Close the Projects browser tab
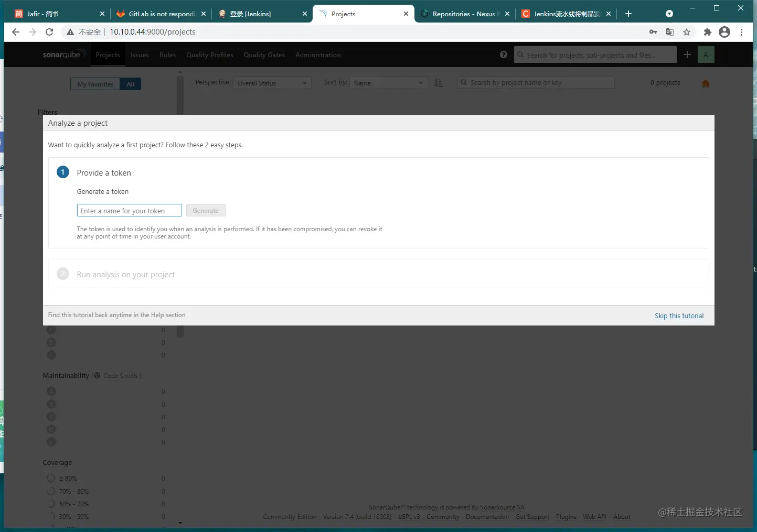The height and width of the screenshot is (532, 757). [406, 14]
